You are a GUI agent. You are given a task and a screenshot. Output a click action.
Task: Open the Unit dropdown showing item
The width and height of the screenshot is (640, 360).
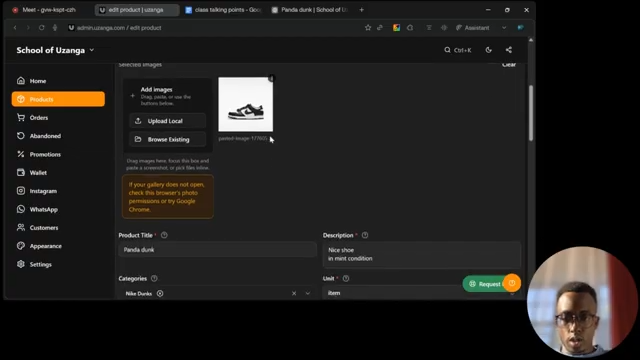pos(422,293)
